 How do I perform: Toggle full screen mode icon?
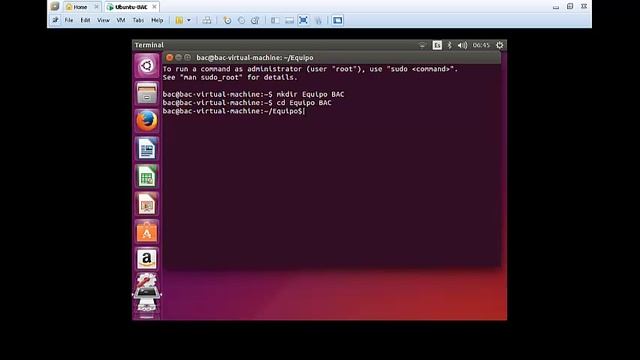click(303, 20)
